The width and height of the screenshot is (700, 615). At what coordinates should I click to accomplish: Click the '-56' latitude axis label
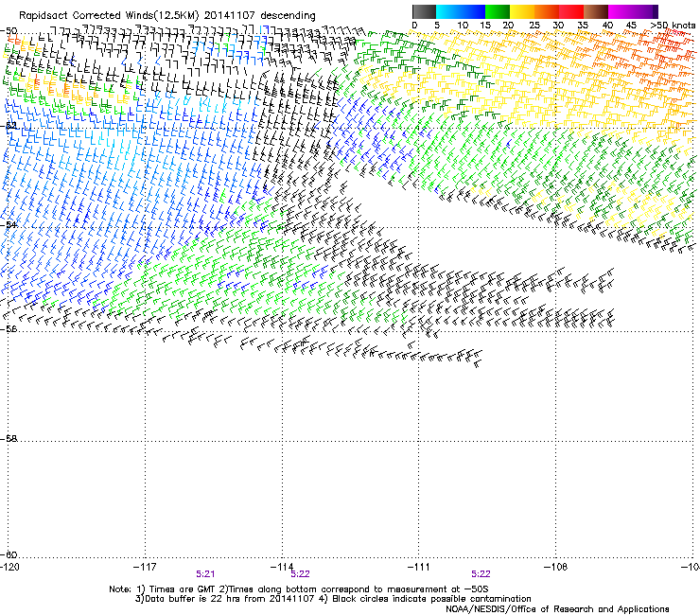pos(9,328)
